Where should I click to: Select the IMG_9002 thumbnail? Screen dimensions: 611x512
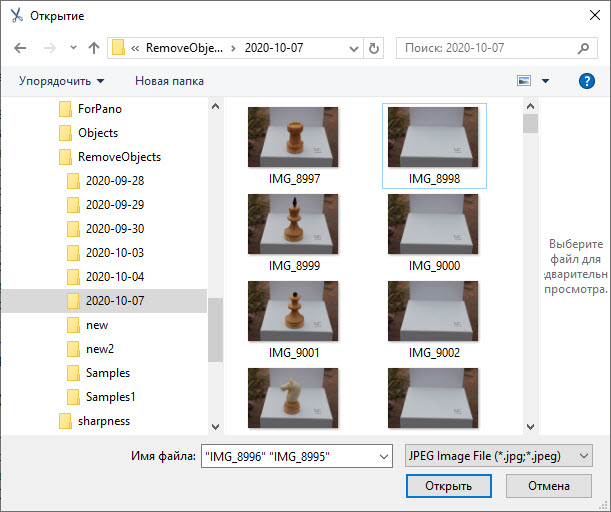pos(433,311)
